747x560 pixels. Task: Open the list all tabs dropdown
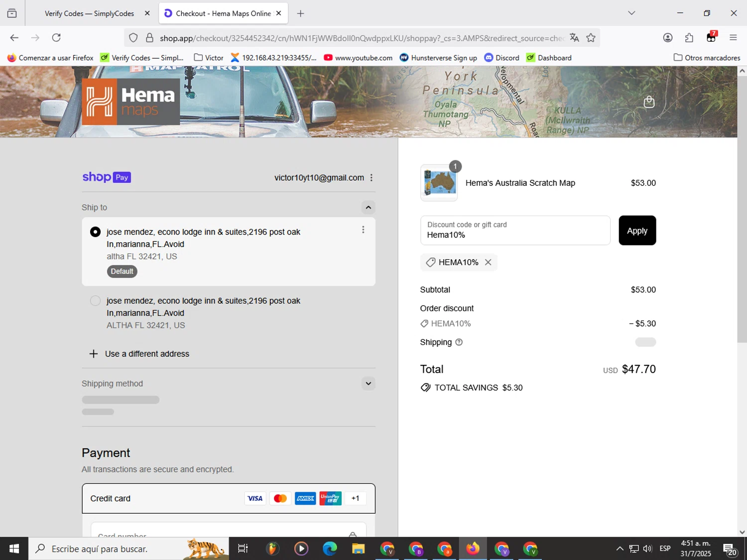click(x=631, y=13)
